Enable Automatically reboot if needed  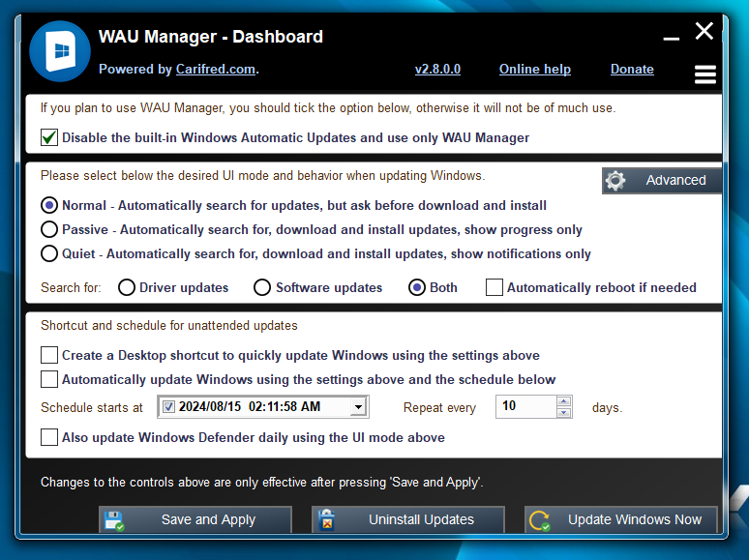494,287
